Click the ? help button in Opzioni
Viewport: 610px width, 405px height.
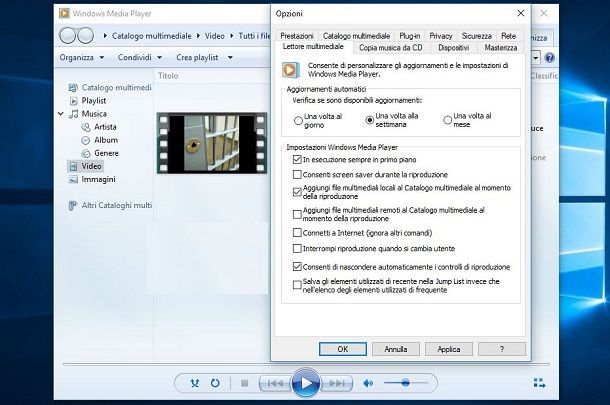click(502, 349)
